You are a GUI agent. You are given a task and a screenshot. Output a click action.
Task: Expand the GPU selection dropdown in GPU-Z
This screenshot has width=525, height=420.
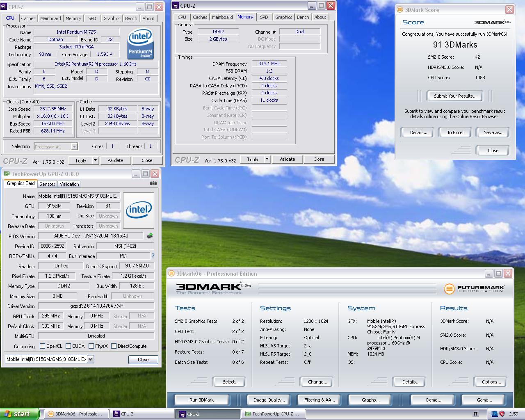[x=90, y=359]
